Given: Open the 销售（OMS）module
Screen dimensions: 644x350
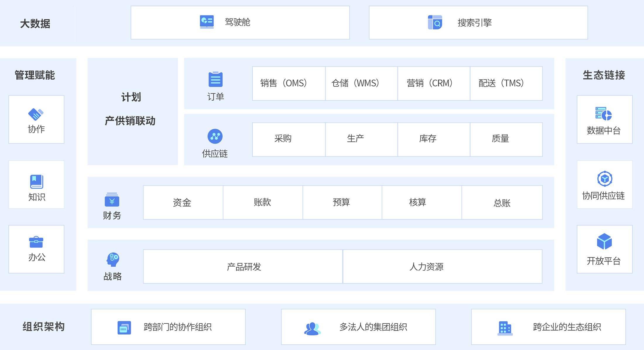Looking at the screenshot, I should tap(289, 83).
